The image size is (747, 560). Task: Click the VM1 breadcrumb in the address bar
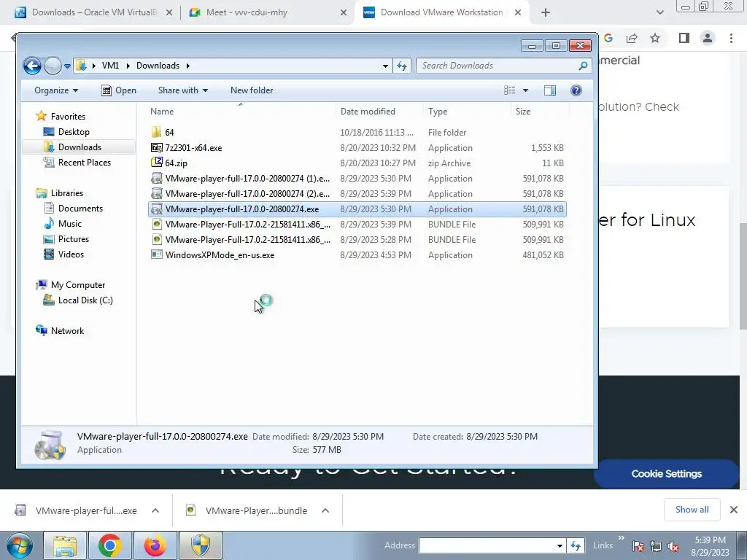coord(110,66)
